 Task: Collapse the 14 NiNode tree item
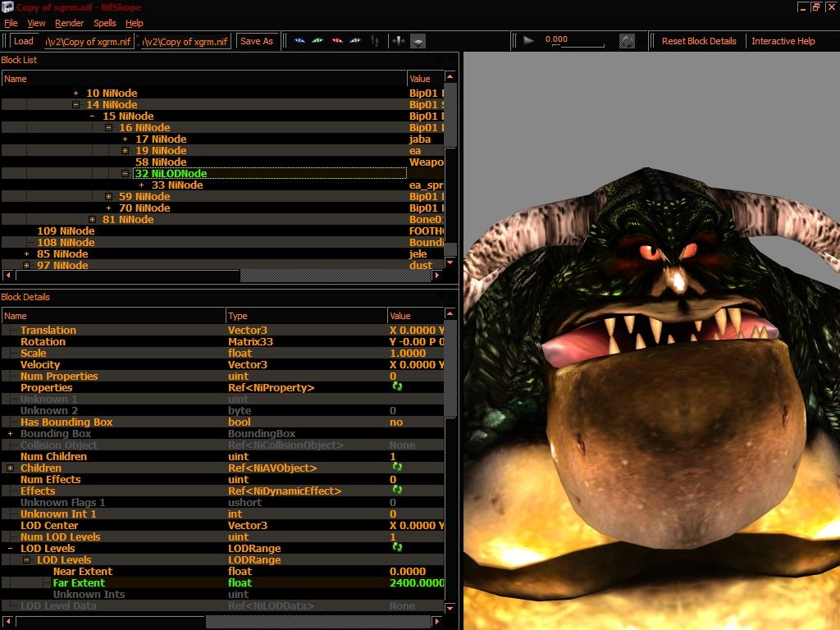coord(75,104)
